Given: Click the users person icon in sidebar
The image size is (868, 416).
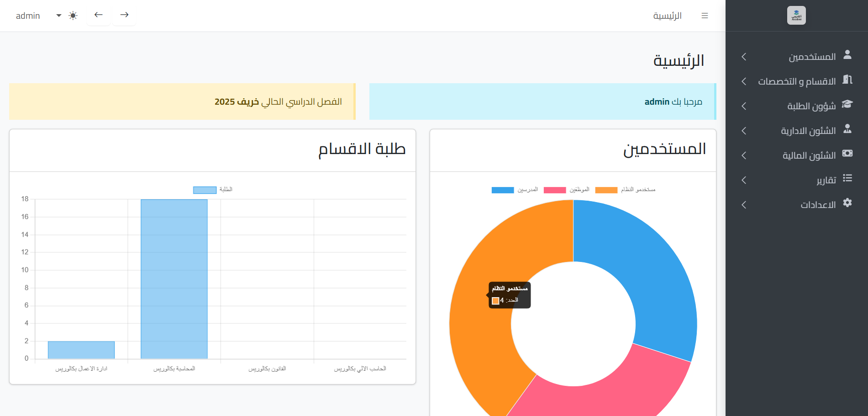Looking at the screenshot, I should pos(847,55).
